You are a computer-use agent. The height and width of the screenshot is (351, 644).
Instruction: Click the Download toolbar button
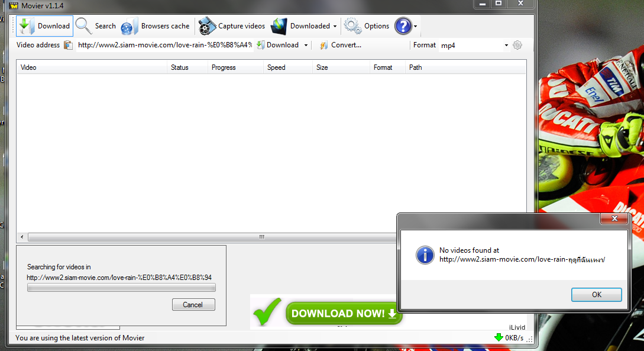click(x=44, y=26)
